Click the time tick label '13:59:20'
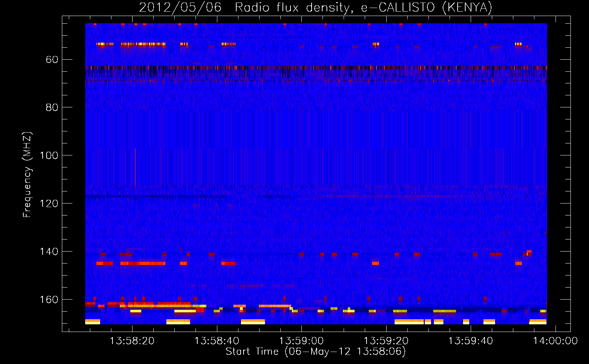This screenshot has width=589, height=364. (386, 341)
